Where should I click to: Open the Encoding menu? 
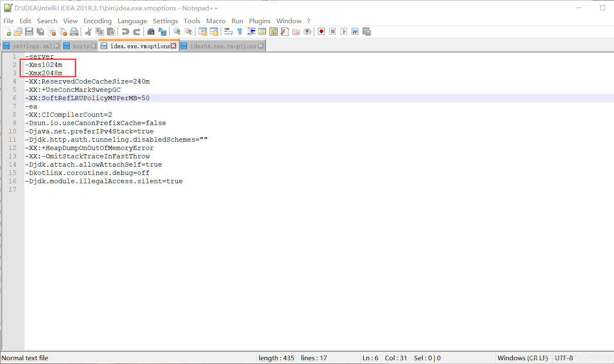pos(98,21)
